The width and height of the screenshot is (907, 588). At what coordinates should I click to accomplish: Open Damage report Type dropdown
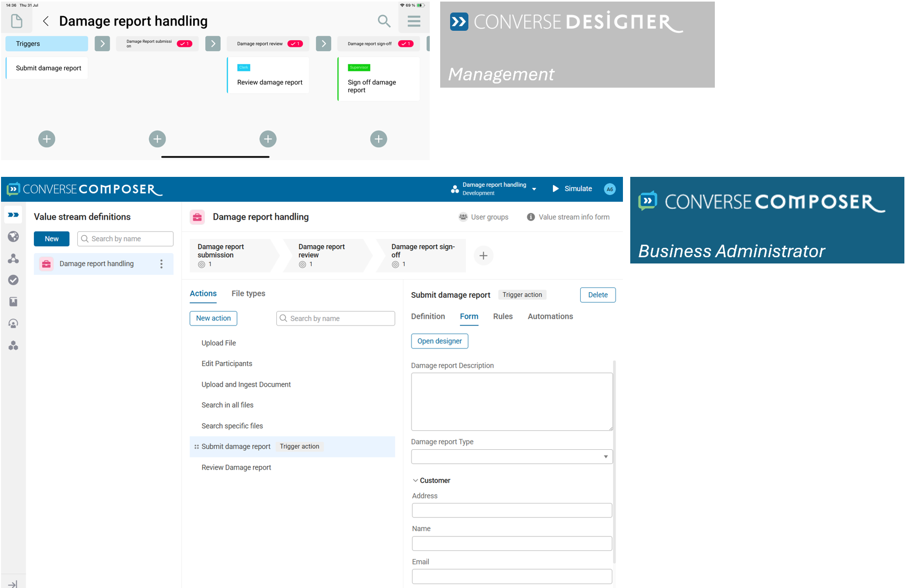tap(605, 457)
